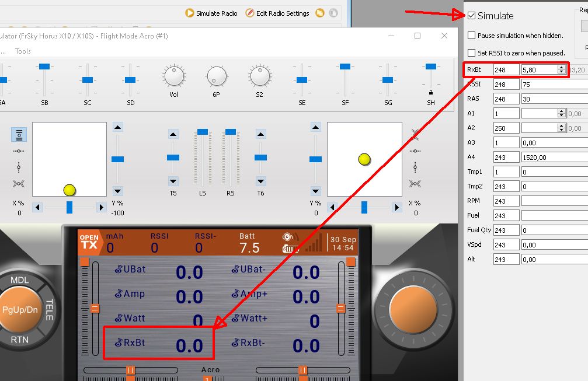Click right stick vertical trim up arrow

(x=316, y=127)
